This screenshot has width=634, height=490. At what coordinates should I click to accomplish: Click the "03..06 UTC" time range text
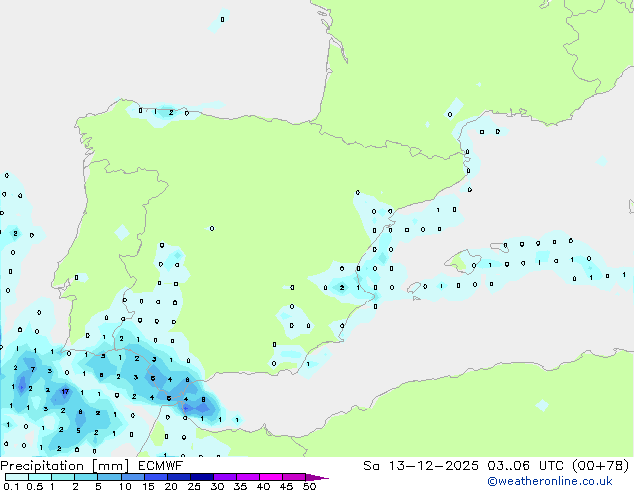[x=525, y=466]
